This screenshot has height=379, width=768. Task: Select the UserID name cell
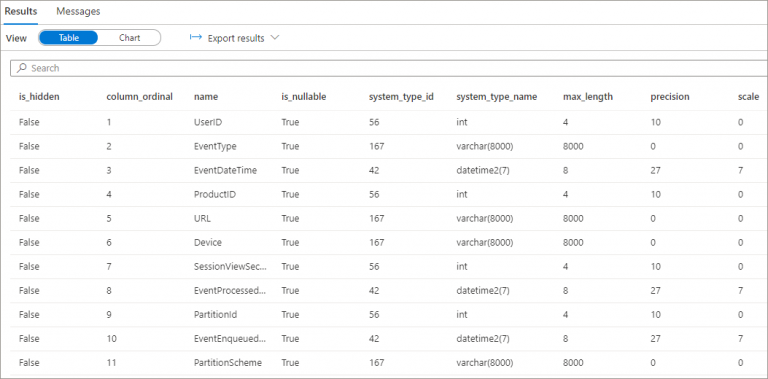[x=208, y=122]
